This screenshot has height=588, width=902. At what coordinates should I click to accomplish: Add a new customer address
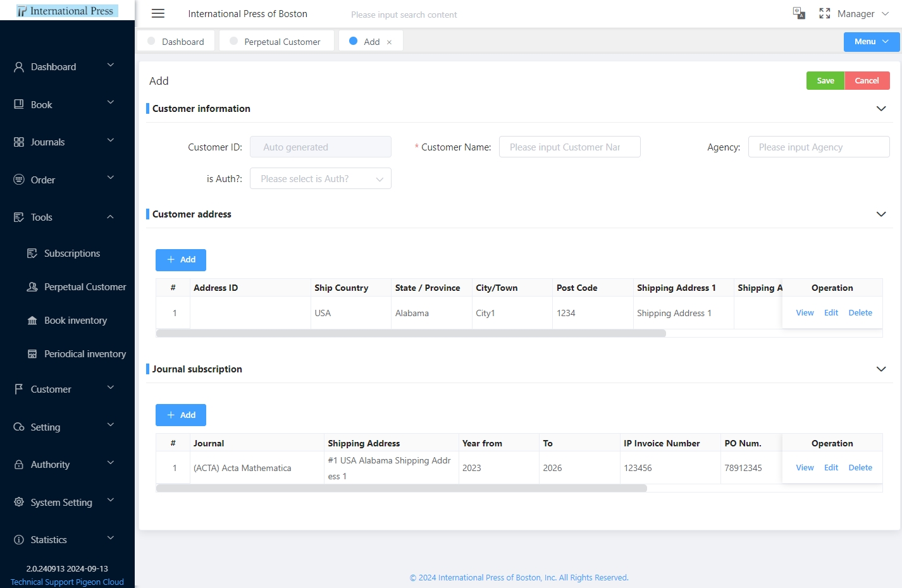(x=181, y=260)
